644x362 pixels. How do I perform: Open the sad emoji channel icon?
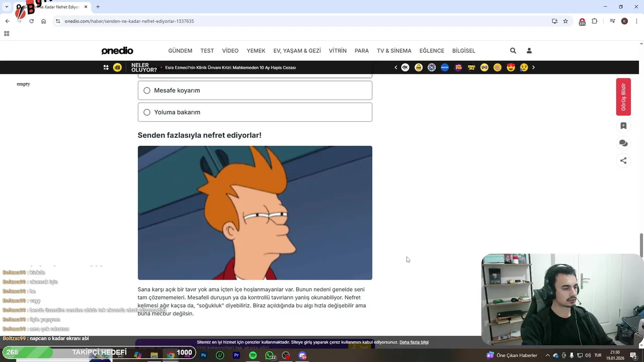coord(524,67)
